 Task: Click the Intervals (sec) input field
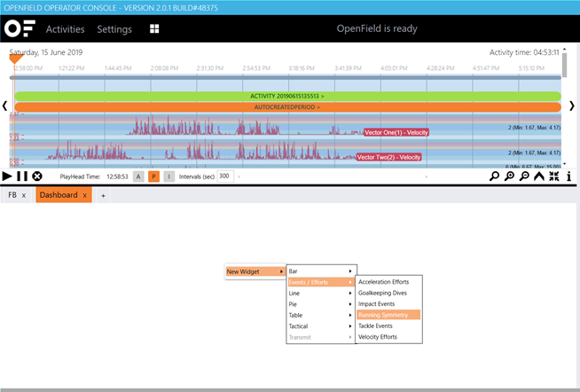(x=225, y=176)
